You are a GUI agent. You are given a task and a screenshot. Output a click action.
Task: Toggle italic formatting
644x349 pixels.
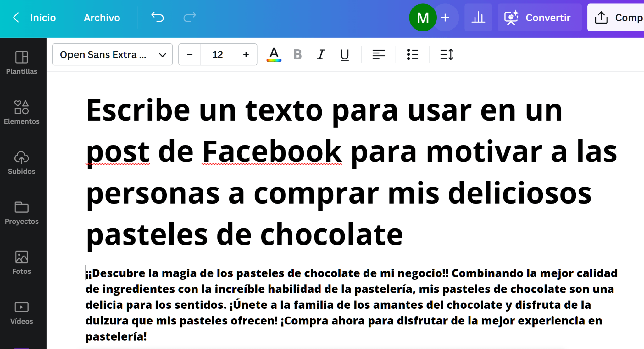tap(321, 54)
